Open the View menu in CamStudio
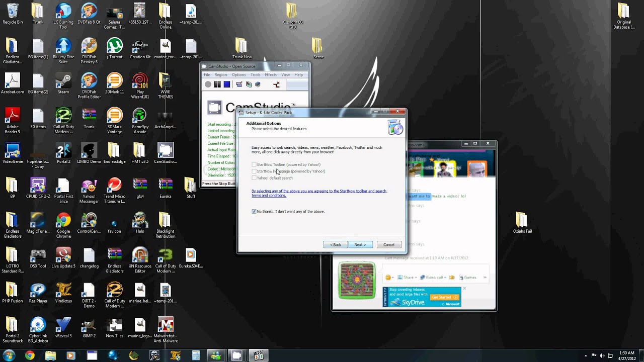Image resolution: width=644 pixels, height=362 pixels. pyautogui.click(x=285, y=74)
